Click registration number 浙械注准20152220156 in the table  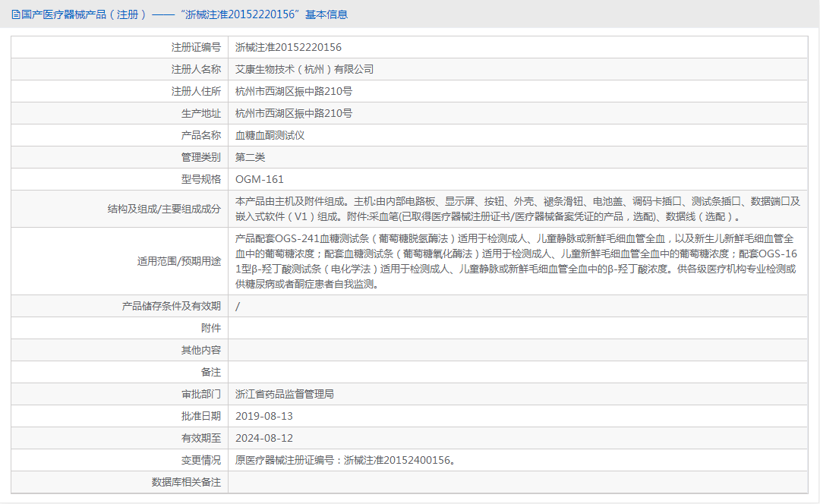point(288,47)
